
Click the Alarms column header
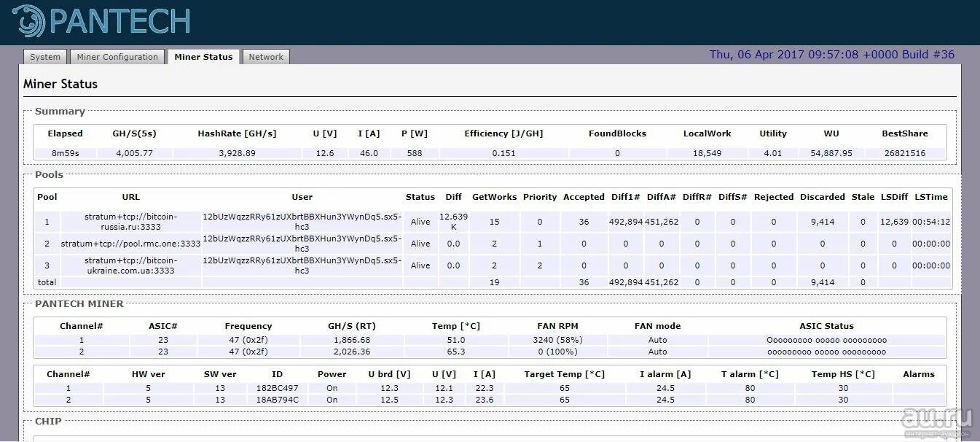[919, 374]
